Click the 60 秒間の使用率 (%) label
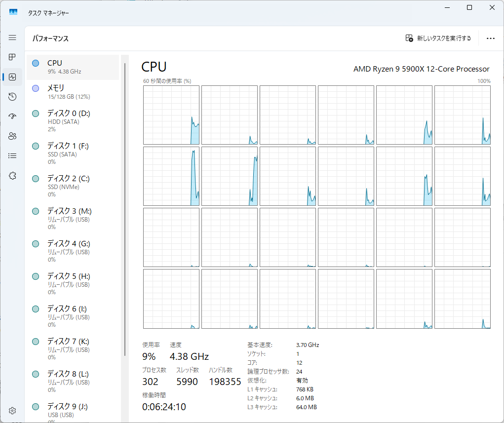Screen dimensions: 504x423 click(x=167, y=81)
